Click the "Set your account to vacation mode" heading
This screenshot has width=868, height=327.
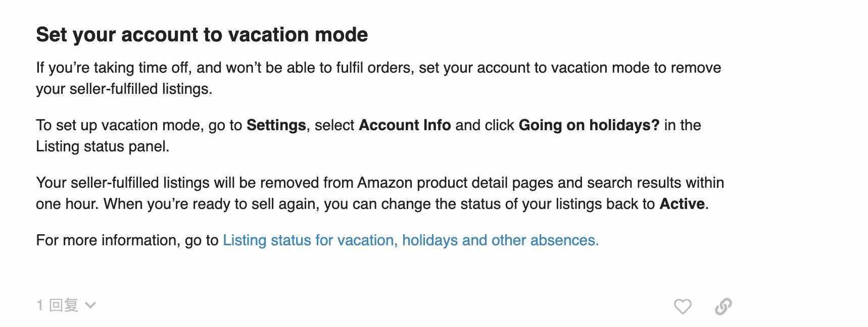(x=202, y=35)
